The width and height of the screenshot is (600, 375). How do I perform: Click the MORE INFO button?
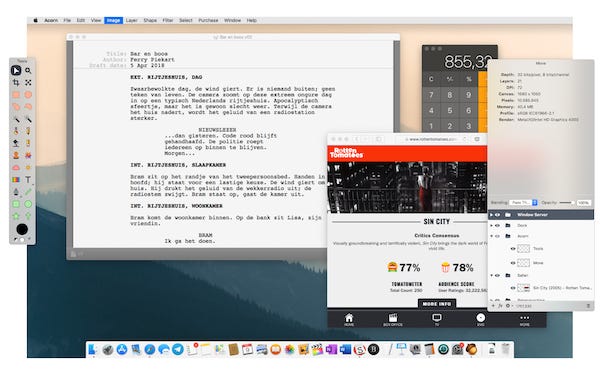point(437,304)
